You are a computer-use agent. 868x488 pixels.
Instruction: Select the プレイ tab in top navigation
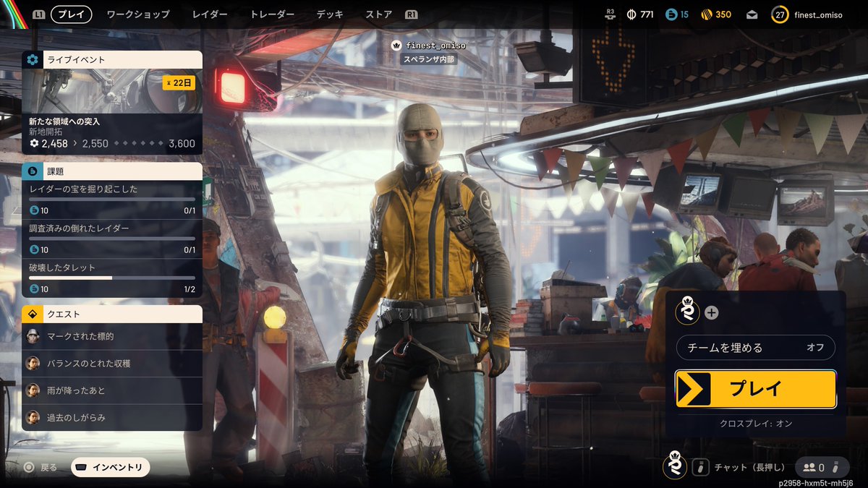(71, 14)
